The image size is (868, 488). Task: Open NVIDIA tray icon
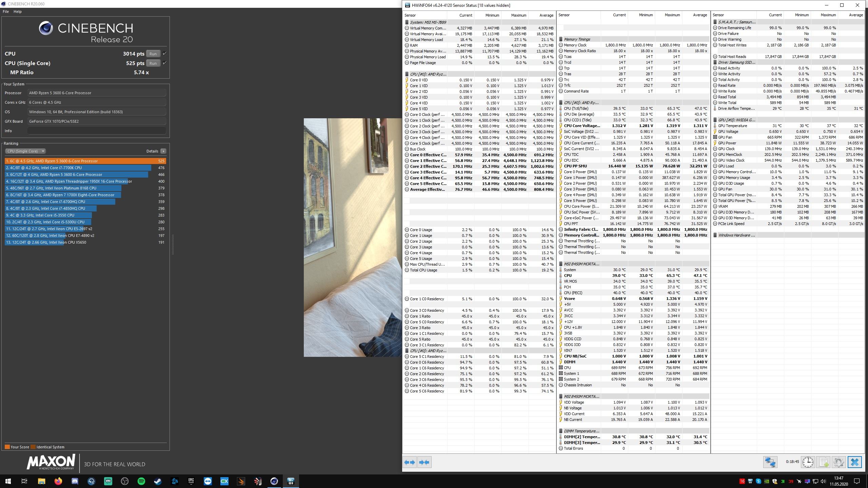point(766,481)
